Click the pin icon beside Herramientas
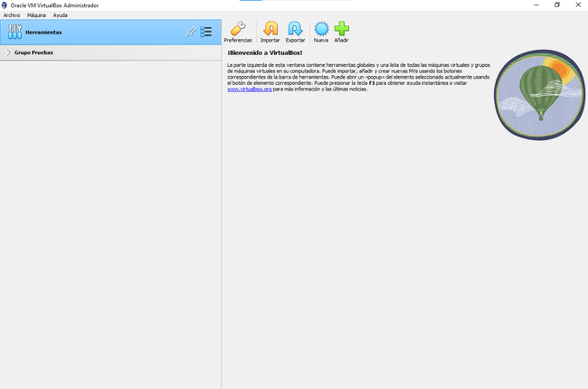 coord(191,32)
